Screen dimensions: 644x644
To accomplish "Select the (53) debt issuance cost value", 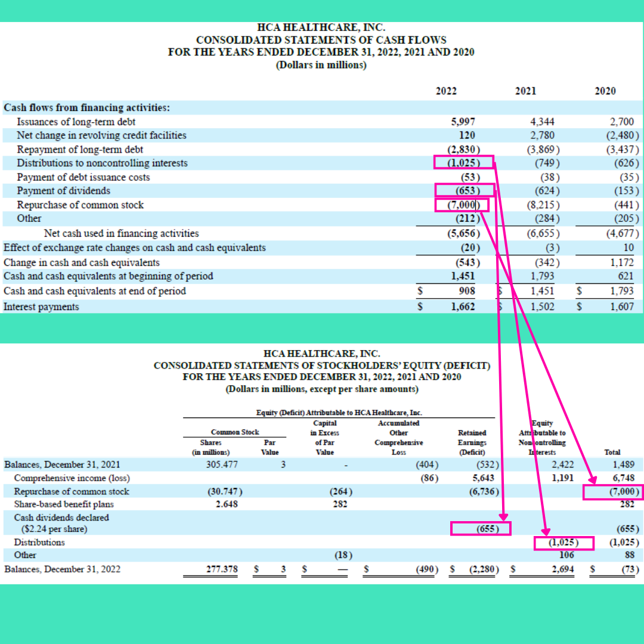I will click(x=470, y=178).
